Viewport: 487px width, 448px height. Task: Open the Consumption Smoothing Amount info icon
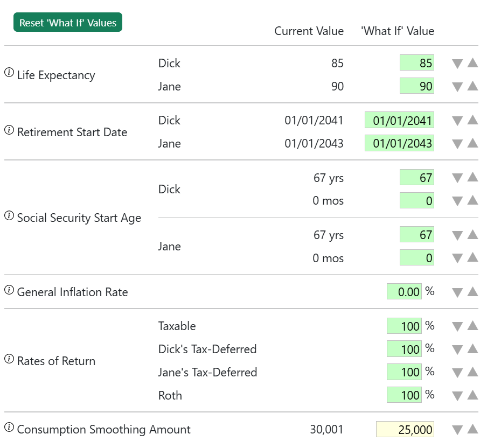pos(9,428)
